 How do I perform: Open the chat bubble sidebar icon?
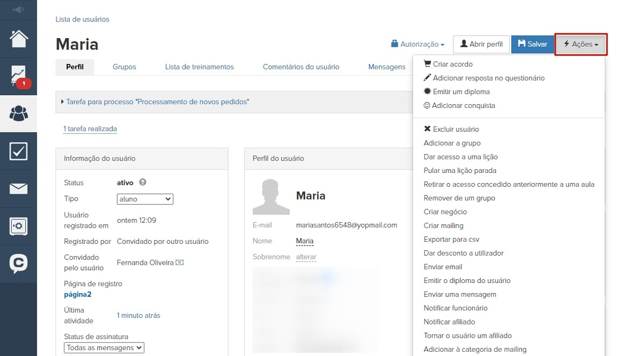point(18,263)
